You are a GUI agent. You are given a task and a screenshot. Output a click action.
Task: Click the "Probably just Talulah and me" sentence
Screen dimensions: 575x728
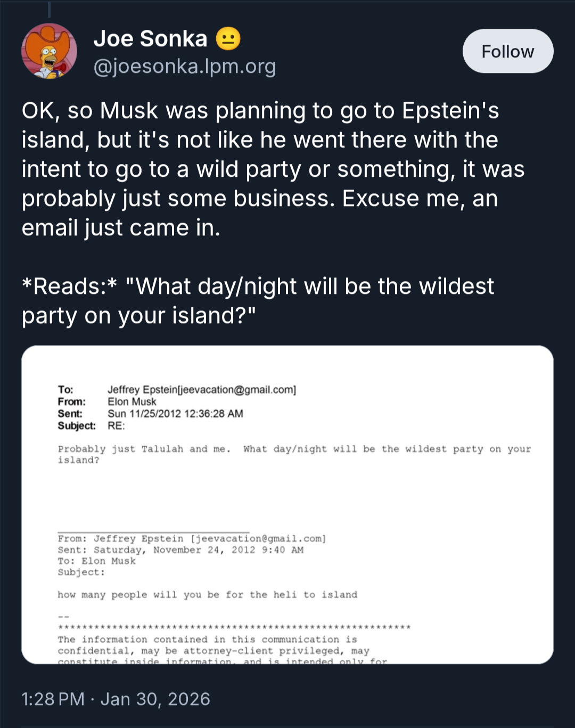(x=145, y=449)
